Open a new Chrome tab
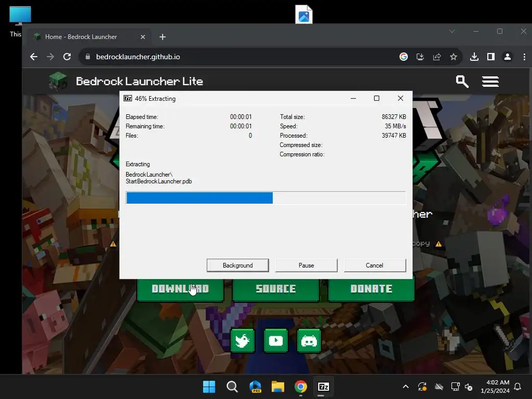532x399 pixels. 163,37
